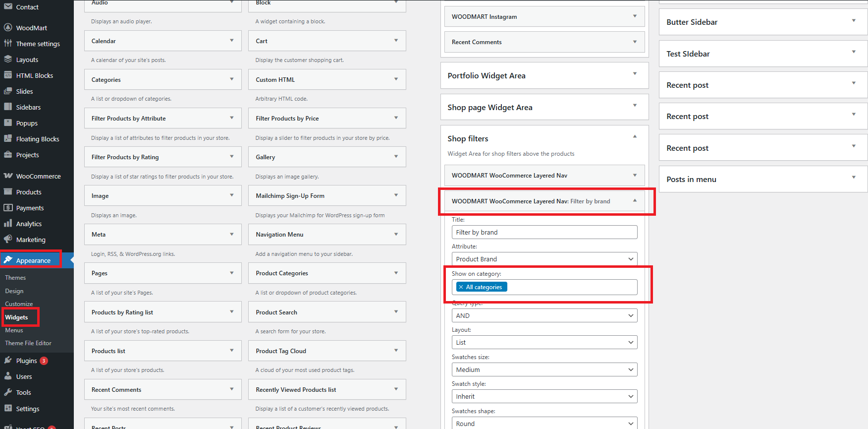Image resolution: width=868 pixels, height=429 pixels.
Task: Expand the Posts in menu area
Action: [854, 177]
